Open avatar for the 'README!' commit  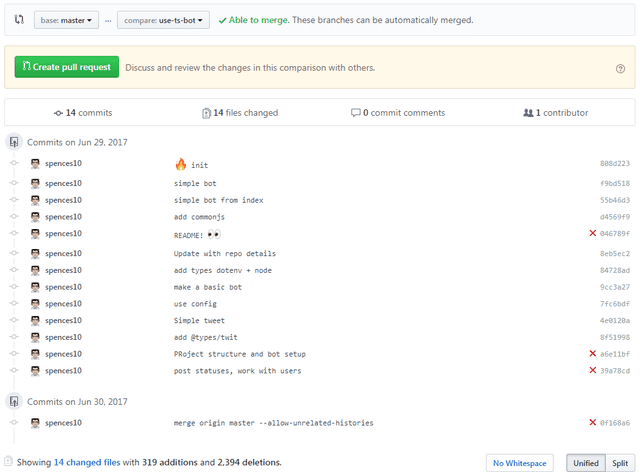pyautogui.click(x=36, y=234)
